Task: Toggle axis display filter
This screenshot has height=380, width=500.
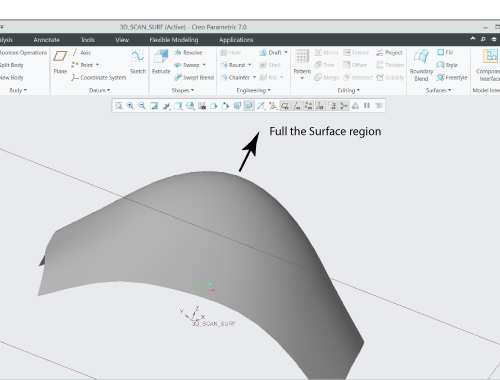Action: (x=297, y=106)
